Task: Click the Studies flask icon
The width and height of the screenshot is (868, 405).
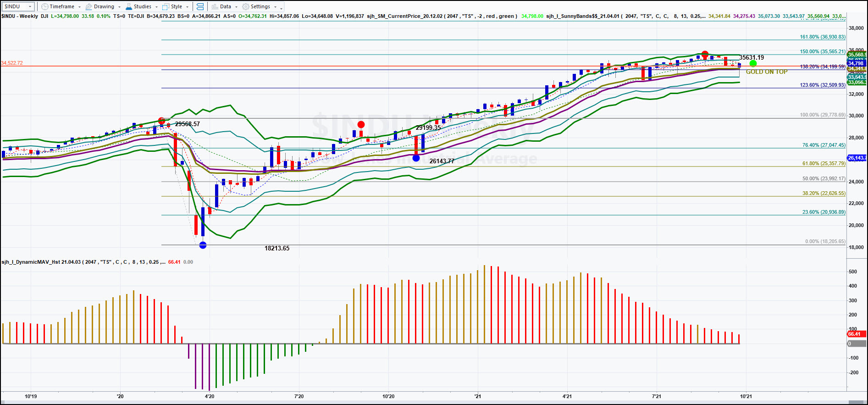Action: coord(129,6)
